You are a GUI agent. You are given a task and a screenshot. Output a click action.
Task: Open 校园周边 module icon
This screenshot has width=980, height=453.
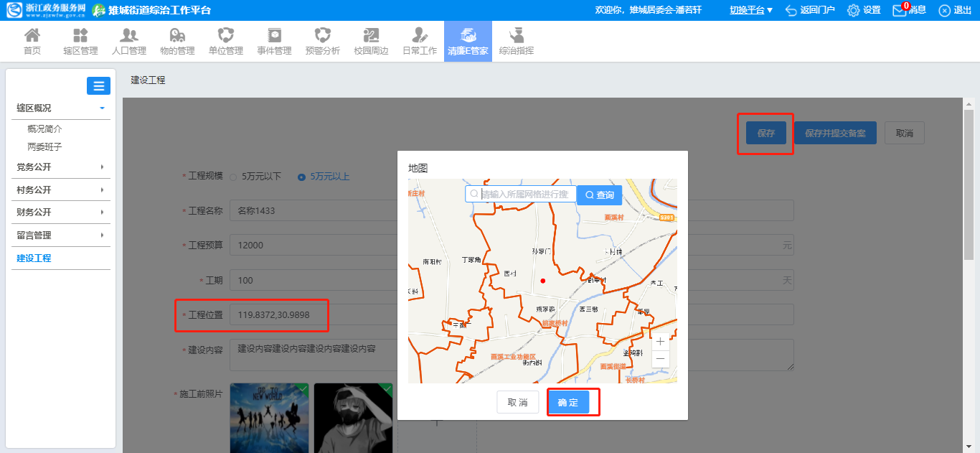(371, 36)
